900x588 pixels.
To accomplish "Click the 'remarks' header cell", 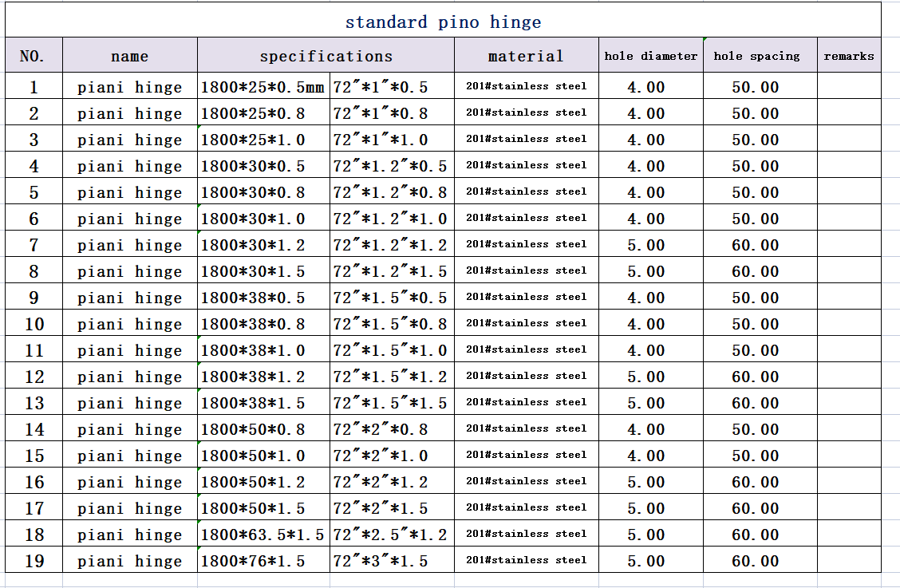I will (x=848, y=56).
